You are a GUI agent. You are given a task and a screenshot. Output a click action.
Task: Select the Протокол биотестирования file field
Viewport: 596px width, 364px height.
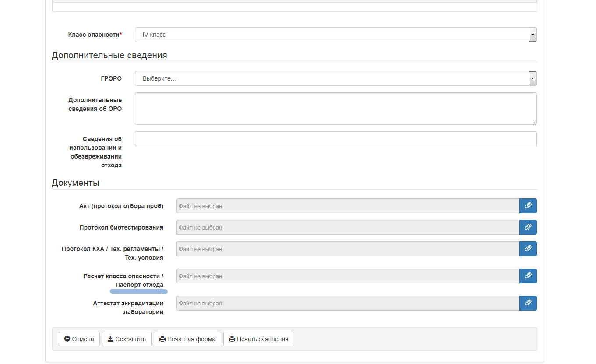[x=348, y=227]
